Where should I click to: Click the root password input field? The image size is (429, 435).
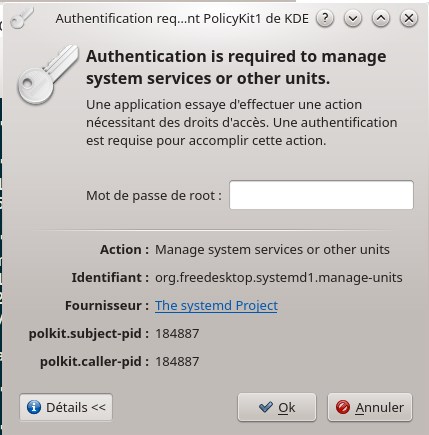[x=321, y=195]
